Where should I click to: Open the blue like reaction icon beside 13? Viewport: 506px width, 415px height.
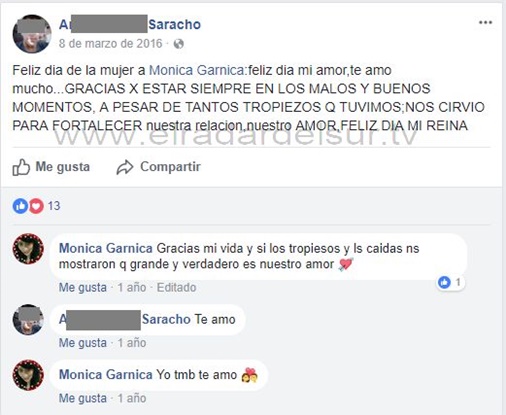coord(20,206)
